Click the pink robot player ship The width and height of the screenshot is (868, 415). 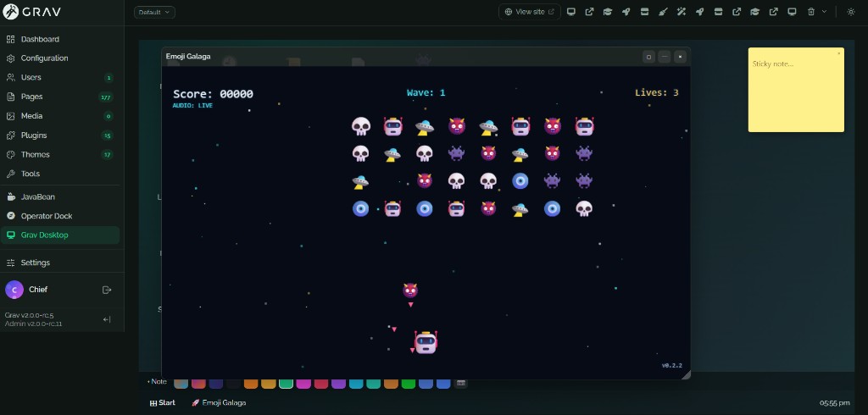(x=426, y=342)
